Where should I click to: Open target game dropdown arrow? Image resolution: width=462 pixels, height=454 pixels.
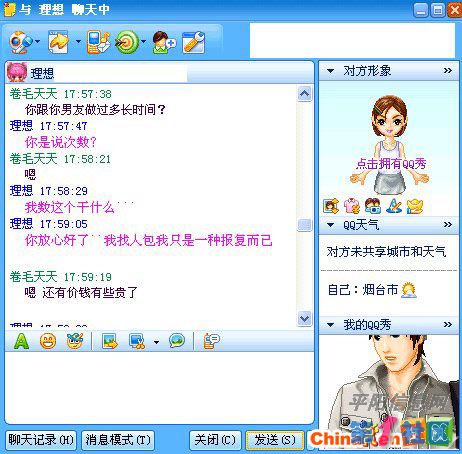[143, 41]
